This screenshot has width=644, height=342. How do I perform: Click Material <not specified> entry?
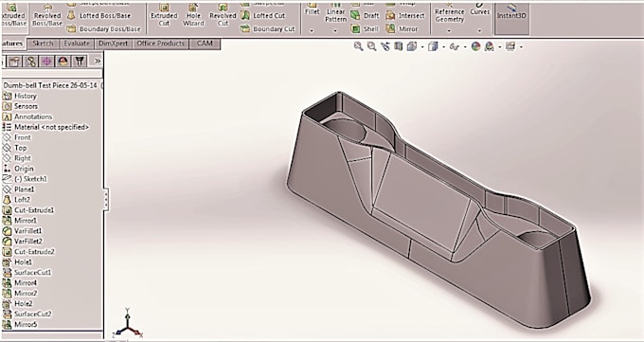[46, 127]
